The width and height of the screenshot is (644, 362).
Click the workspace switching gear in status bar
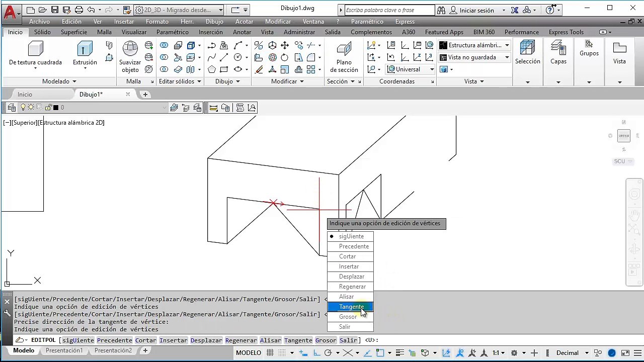coord(514,353)
